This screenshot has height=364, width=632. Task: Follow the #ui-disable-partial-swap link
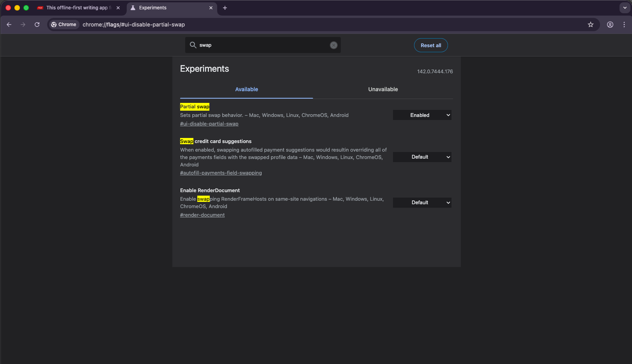tap(209, 124)
